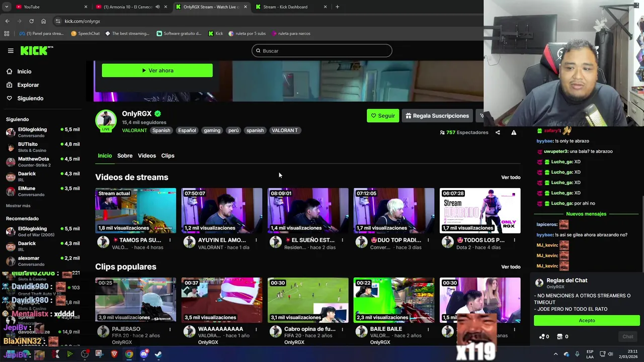Open BUTIsito channel in sidebar
644x362 pixels.
click(43, 147)
